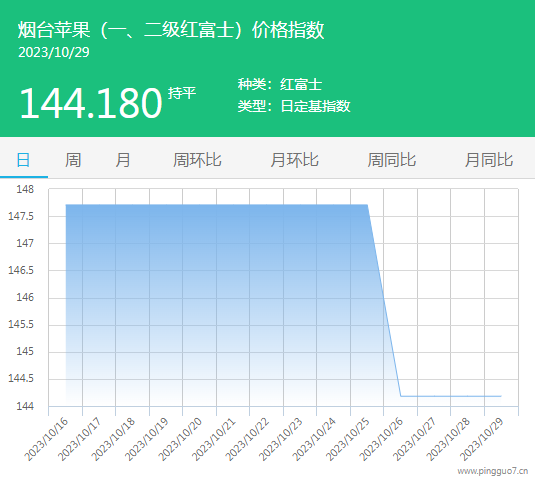Open the 周环比 tab
Screen dimensions: 535x482
197,160
